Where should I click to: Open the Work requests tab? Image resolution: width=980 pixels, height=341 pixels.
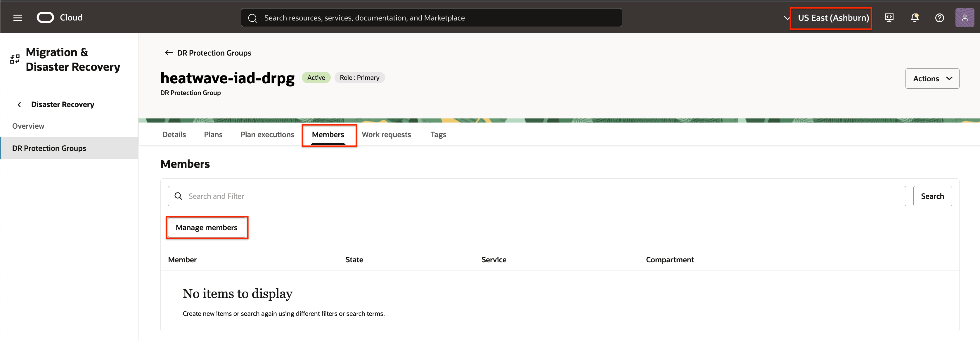click(x=386, y=135)
